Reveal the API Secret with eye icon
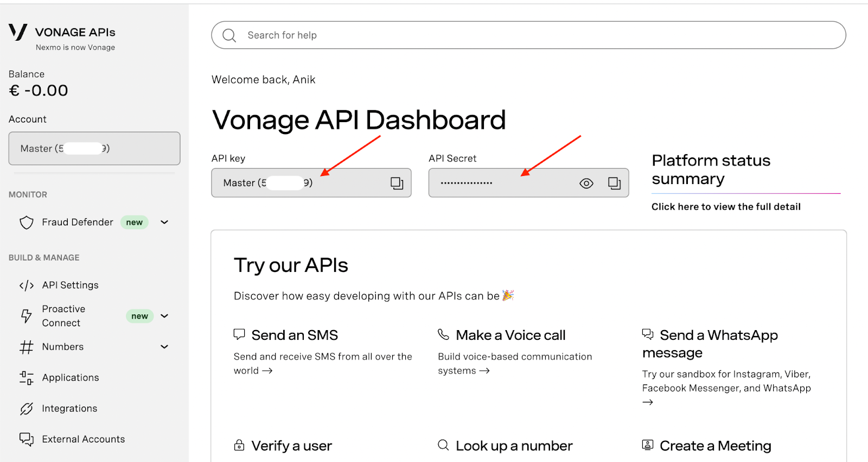The height and width of the screenshot is (462, 868). 586,183
